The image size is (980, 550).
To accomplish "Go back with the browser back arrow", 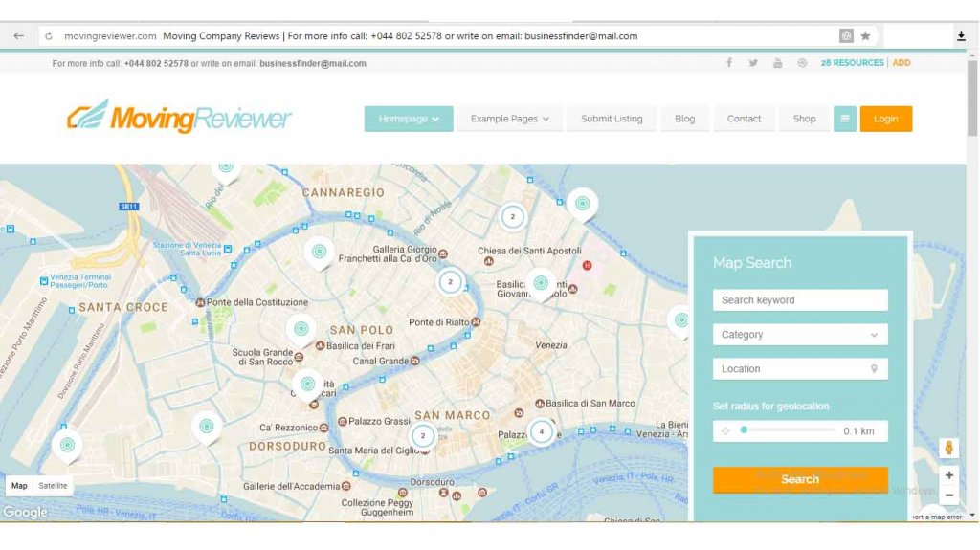I will [x=19, y=36].
